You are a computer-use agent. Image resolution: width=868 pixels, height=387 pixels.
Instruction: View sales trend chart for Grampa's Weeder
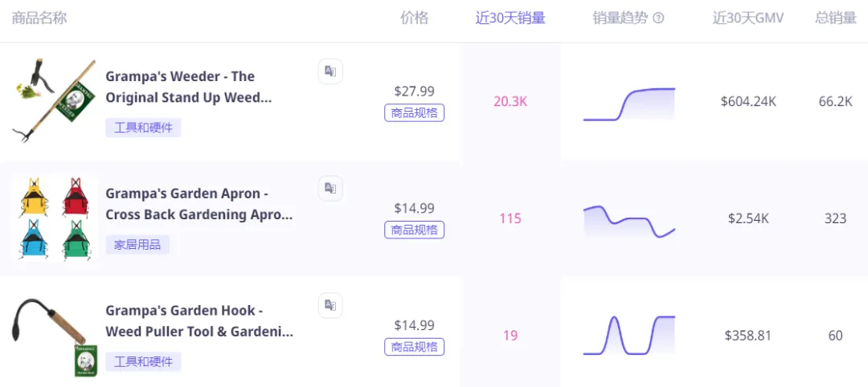629,104
